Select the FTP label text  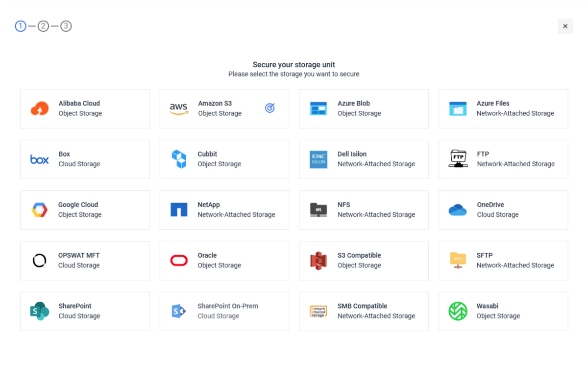click(x=483, y=154)
